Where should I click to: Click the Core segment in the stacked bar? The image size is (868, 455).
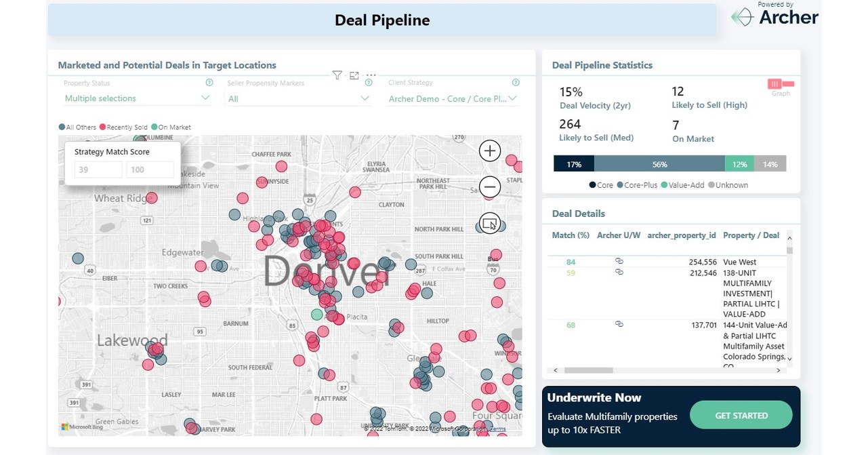[575, 163]
